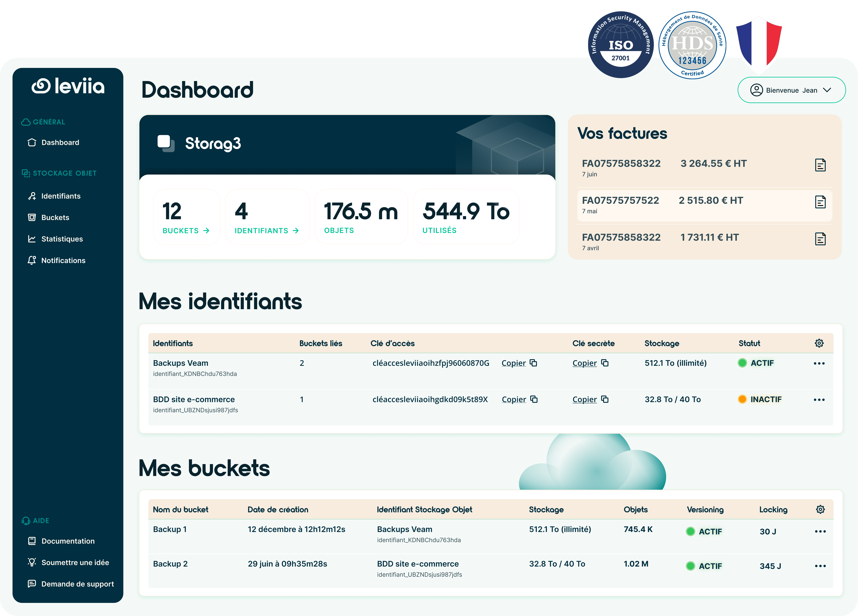Toggle the INACTIF status of BDD site e-commerce

pos(760,399)
